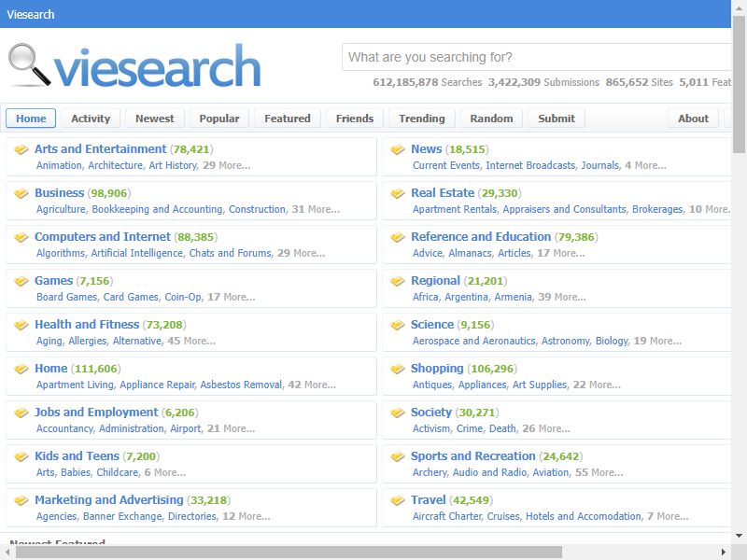Click the folder icon beside Science

(x=398, y=325)
